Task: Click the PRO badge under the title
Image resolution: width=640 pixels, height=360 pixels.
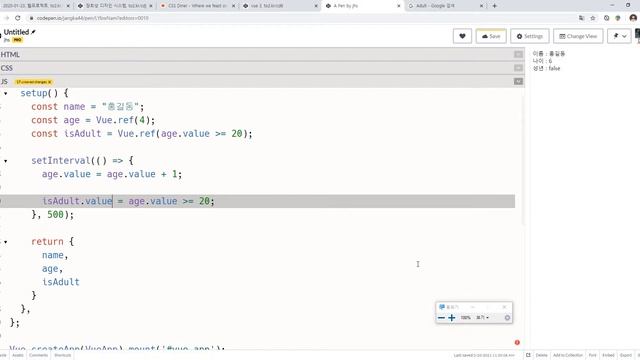Action: click(x=17, y=40)
